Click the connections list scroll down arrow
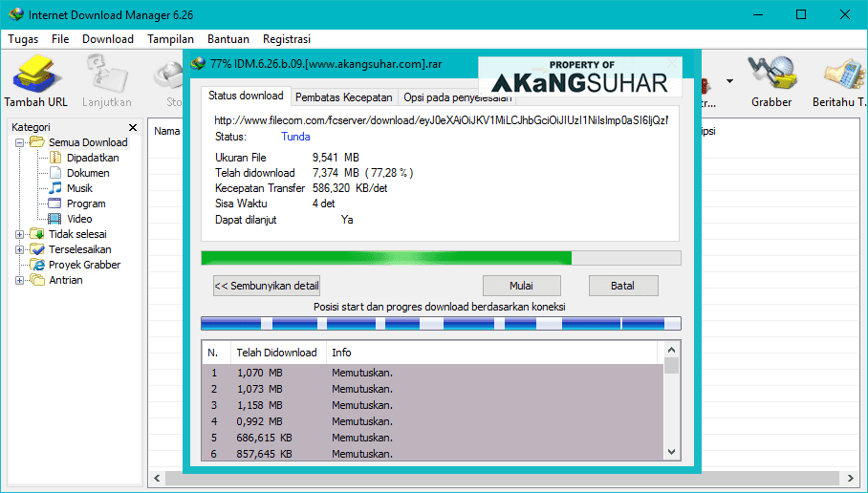 coord(671,452)
